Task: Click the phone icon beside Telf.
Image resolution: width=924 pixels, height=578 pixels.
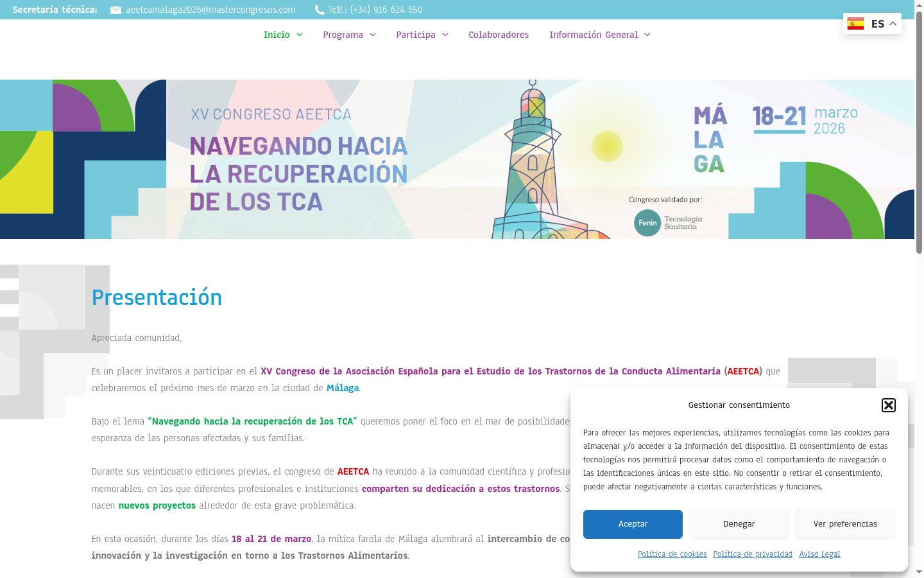Action: point(320,10)
